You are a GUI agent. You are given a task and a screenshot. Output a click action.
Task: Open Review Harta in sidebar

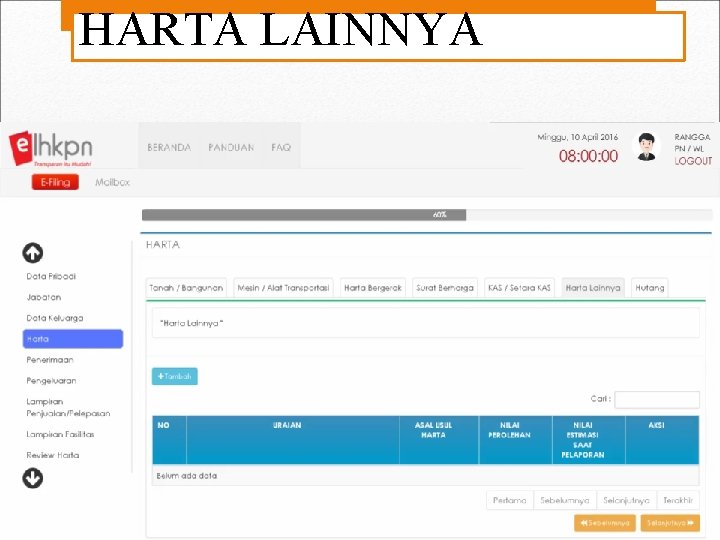pyautogui.click(x=53, y=455)
